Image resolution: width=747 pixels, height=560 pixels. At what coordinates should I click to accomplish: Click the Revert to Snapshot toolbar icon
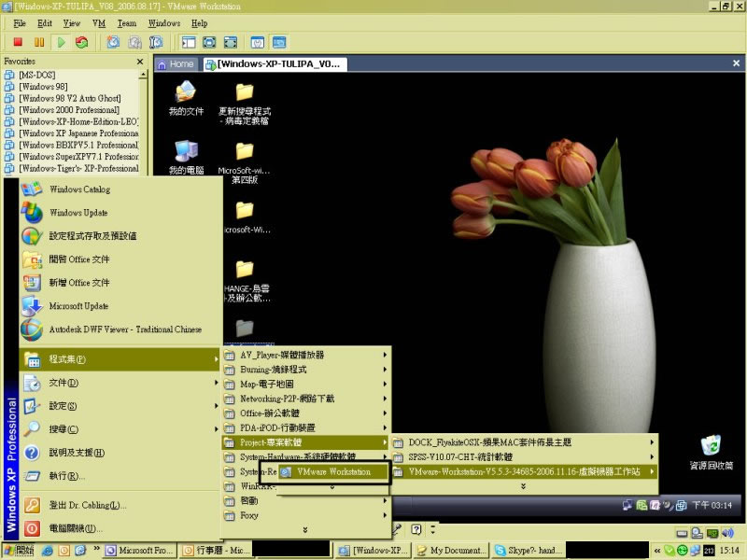click(x=134, y=42)
